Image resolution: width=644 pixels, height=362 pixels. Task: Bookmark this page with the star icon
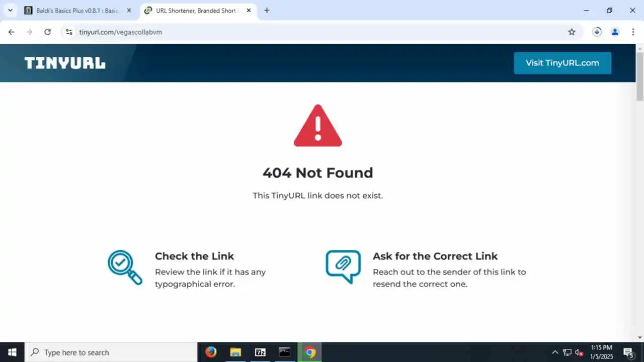[x=572, y=32]
